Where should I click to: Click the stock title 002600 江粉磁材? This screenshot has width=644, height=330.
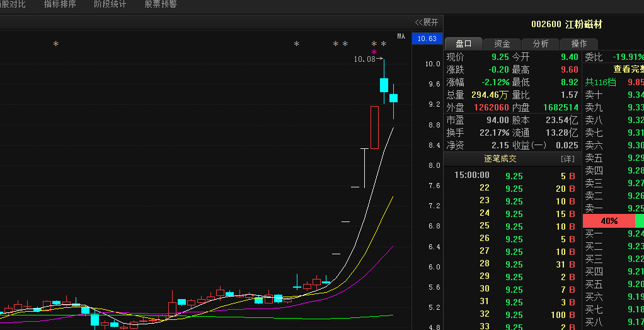coord(566,25)
